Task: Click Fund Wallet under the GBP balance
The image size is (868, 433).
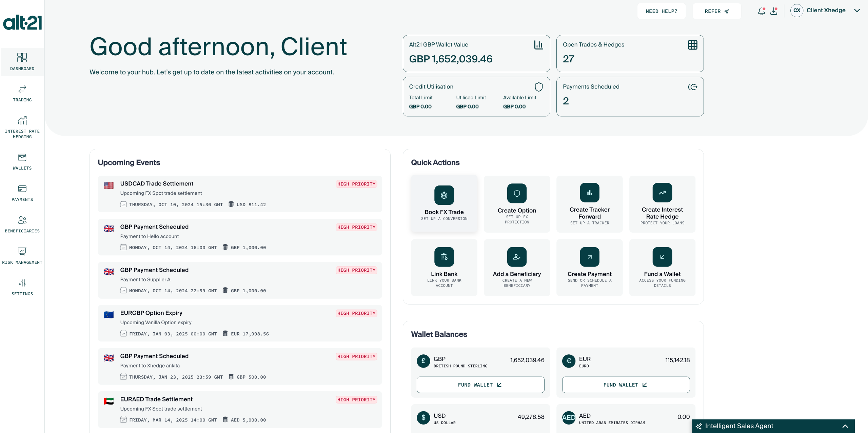Action: point(480,385)
